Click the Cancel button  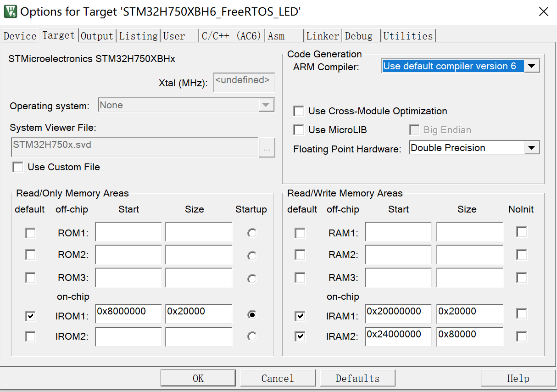pyautogui.click(x=278, y=378)
